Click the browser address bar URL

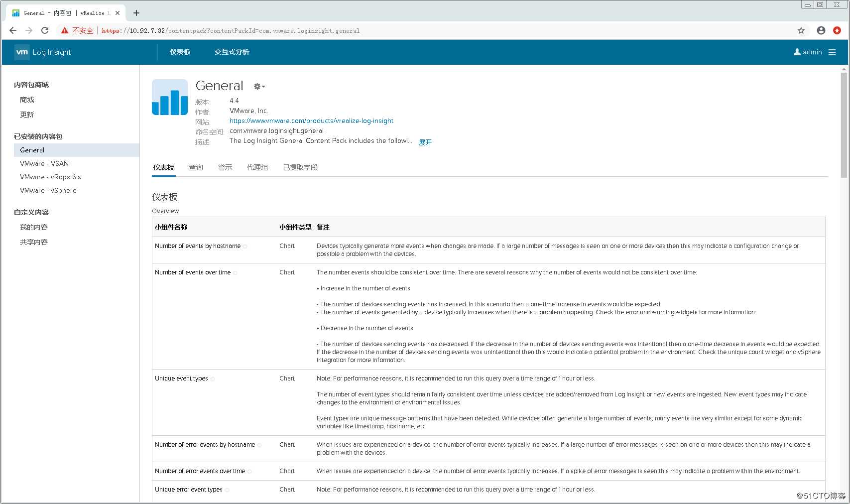(231, 30)
